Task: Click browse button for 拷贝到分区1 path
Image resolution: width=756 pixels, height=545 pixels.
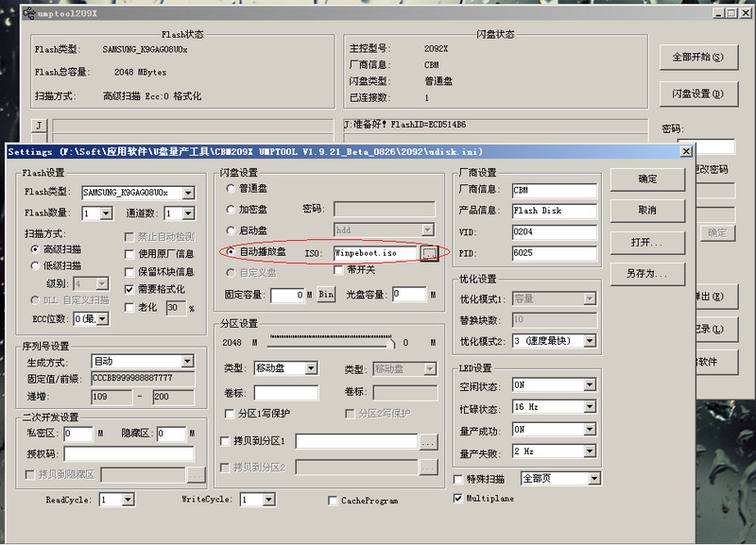Action: coord(428,441)
